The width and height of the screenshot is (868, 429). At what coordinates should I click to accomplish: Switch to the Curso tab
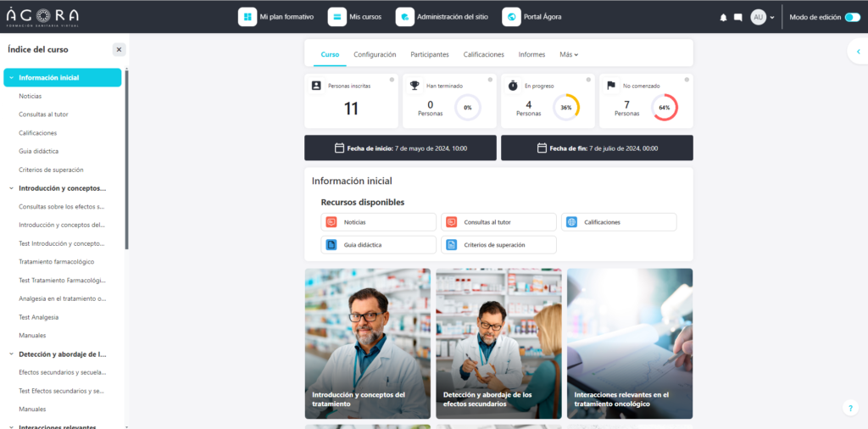coord(330,54)
